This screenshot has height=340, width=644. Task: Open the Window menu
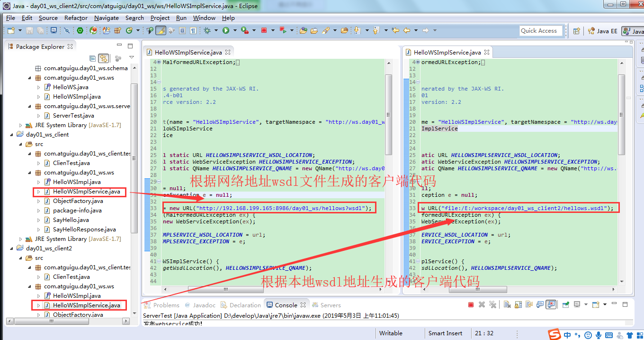(x=204, y=18)
